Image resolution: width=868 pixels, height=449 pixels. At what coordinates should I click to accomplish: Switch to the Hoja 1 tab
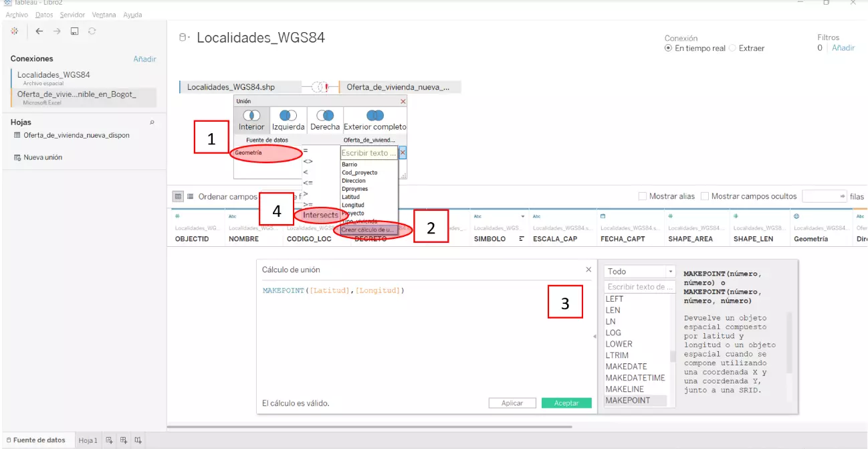tap(88, 440)
